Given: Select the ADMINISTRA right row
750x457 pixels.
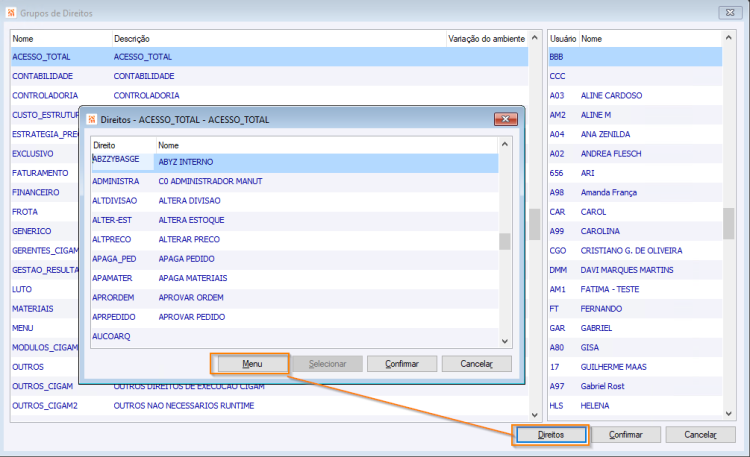Looking at the screenshot, I should [x=294, y=181].
